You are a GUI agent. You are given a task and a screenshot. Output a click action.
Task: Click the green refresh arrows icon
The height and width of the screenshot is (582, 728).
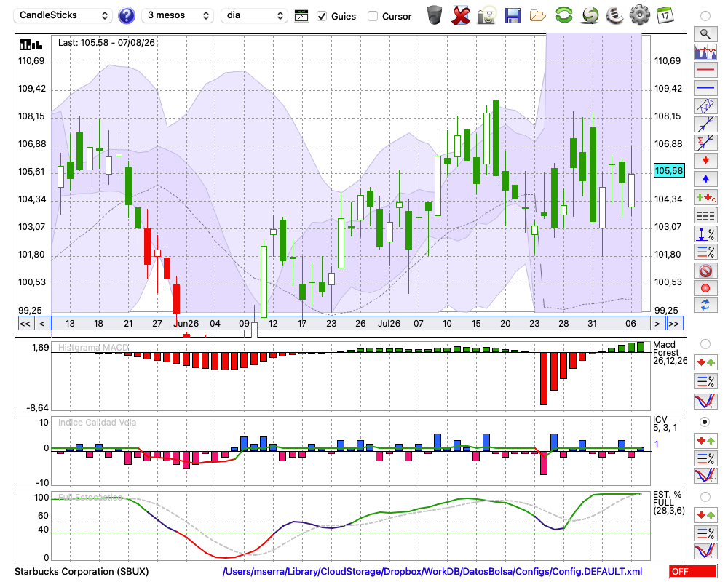(x=563, y=15)
